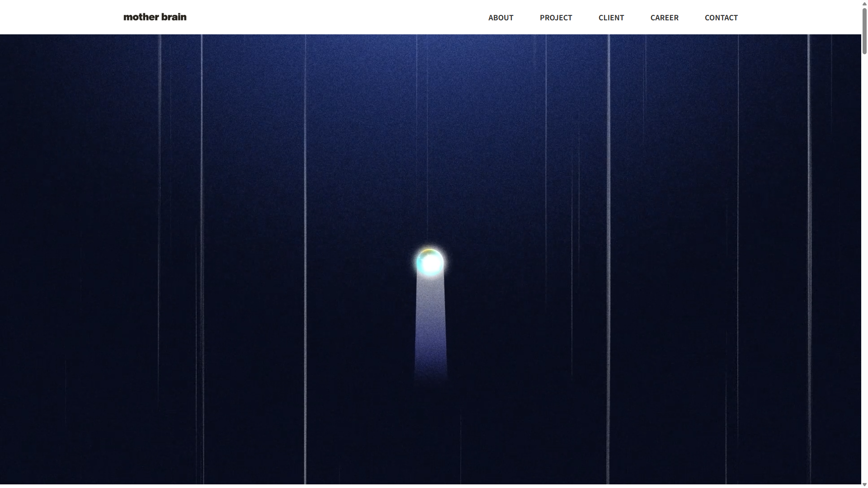The height and width of the screenshot is (488, 868).
Task: Click the scrollbar down arrow
Action: [864, 484]
